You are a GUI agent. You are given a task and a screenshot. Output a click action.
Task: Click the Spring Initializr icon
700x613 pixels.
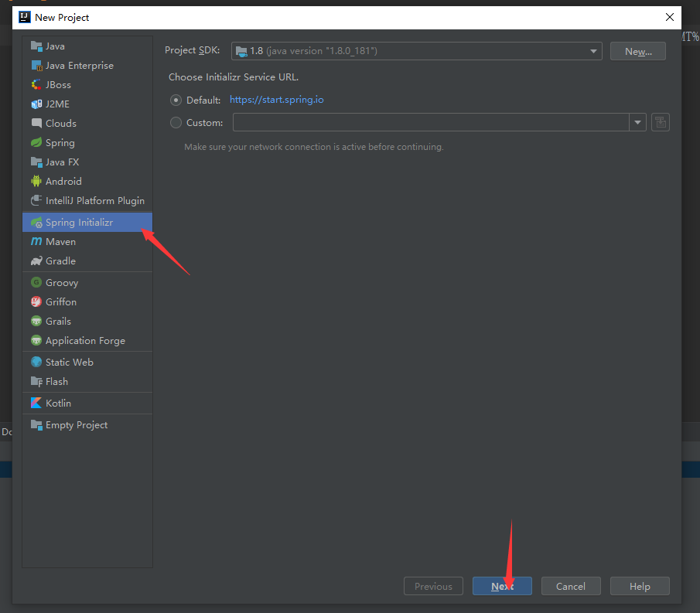click(x=36, y=222)
